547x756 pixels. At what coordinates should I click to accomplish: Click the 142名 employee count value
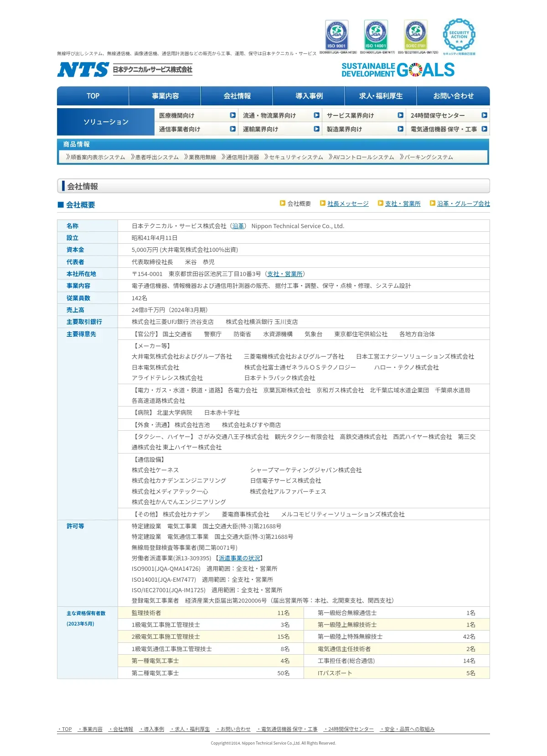139,298
